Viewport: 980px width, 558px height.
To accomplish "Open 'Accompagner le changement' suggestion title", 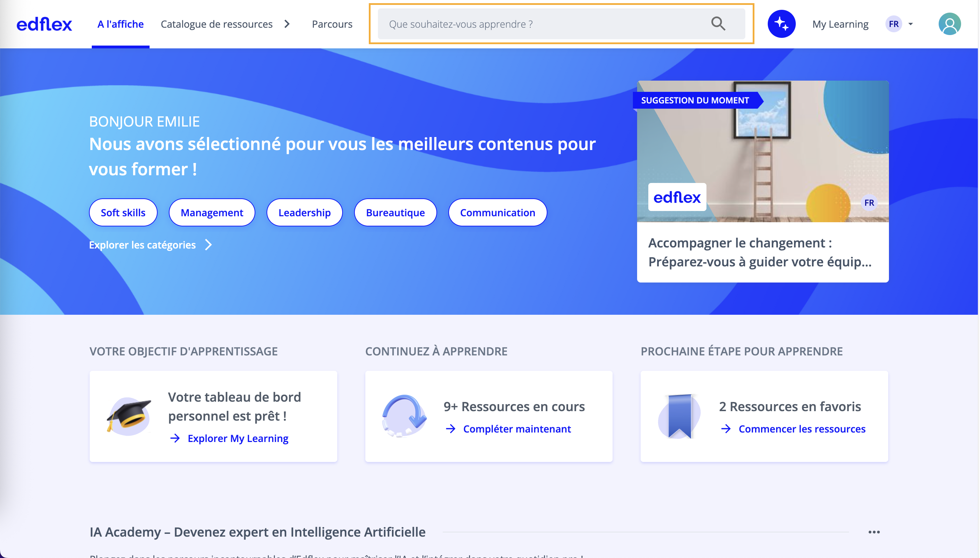I will [x=759, y=253].
